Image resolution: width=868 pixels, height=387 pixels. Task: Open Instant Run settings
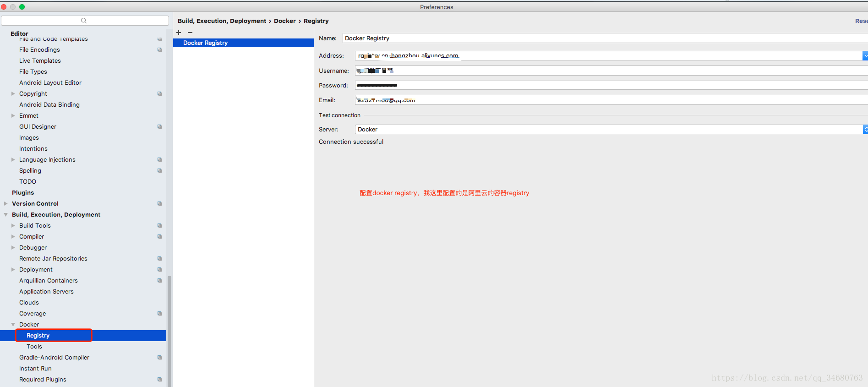35,368
